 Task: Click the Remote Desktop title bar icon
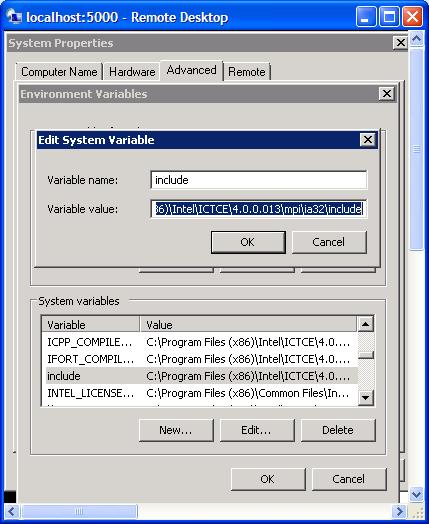coord(14,17)
